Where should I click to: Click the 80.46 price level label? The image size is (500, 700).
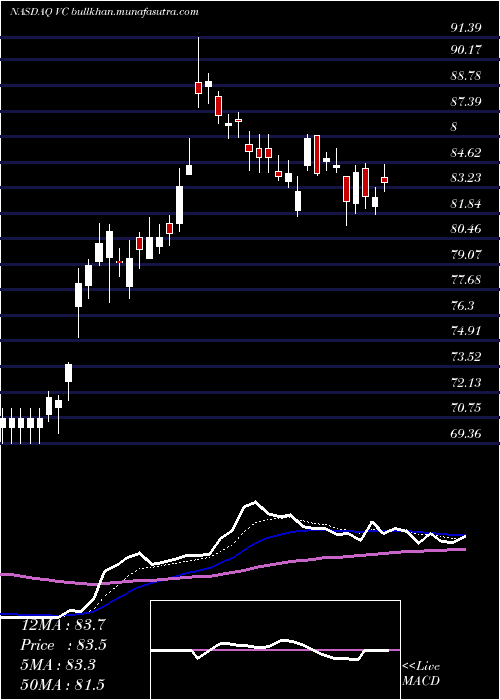(466, 229)
